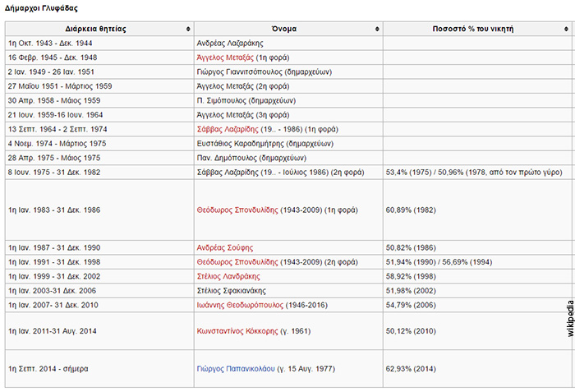
Task: Click the sort arrows in the Όνομα header
Action: pyautogui.click(x=376, y=29)
